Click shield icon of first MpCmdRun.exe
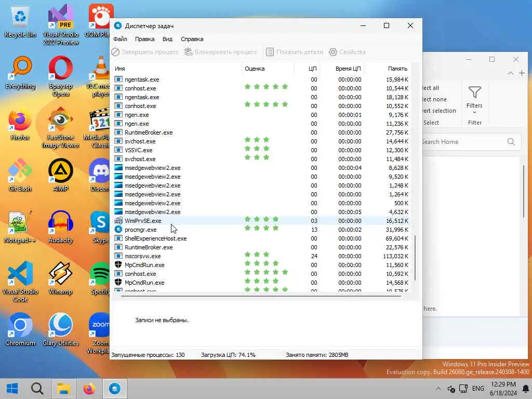The image size is (532, 399). (118, 264)
